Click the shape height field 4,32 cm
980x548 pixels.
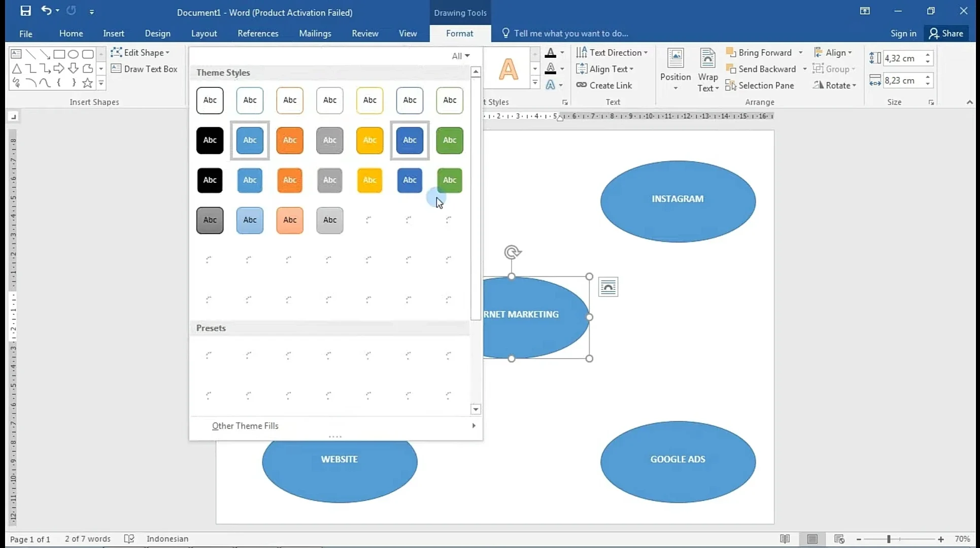coord(903,58)
